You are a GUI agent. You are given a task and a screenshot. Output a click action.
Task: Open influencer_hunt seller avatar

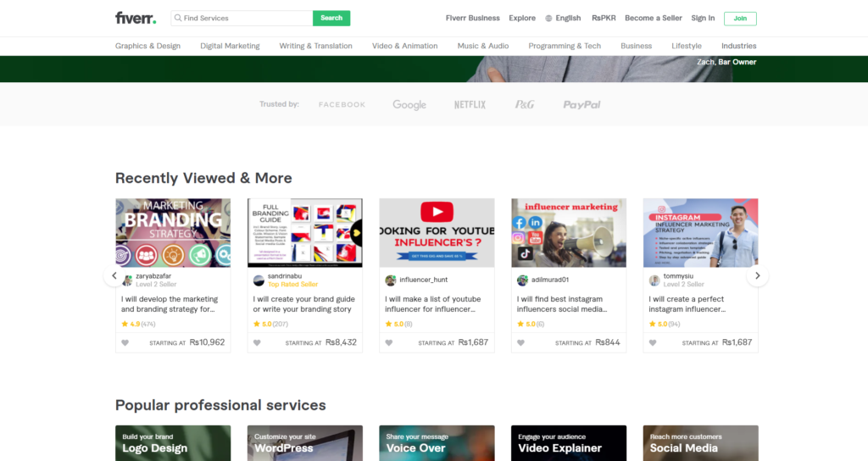click(x=390, y=280)
